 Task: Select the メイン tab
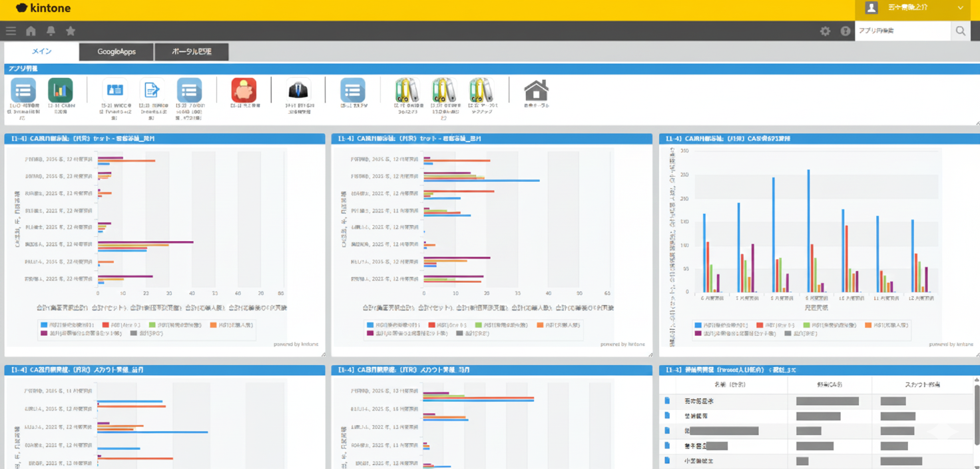[x=41, y=52]
